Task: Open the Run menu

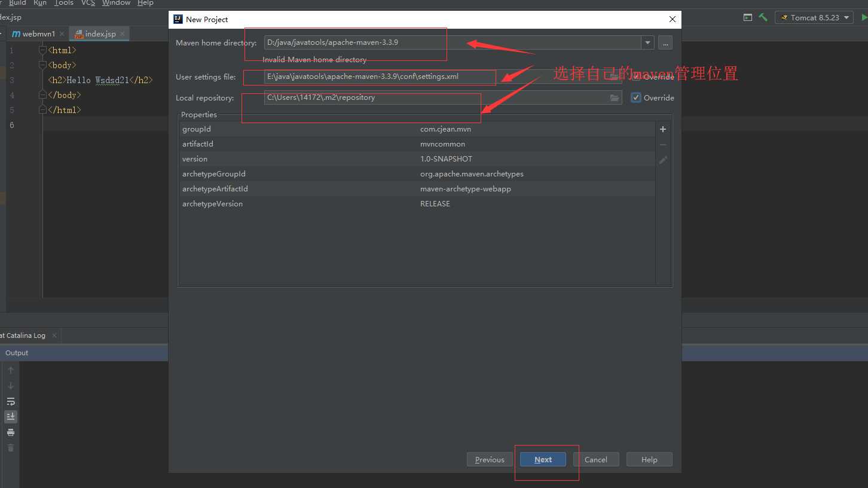Action: click(x=40, y=3)
